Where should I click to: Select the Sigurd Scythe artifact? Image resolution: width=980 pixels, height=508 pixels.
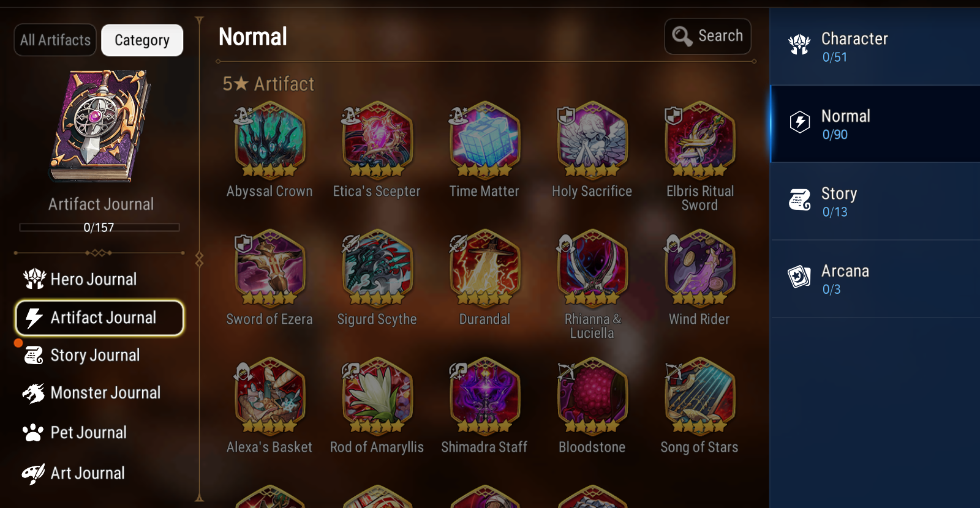[377, 268]
